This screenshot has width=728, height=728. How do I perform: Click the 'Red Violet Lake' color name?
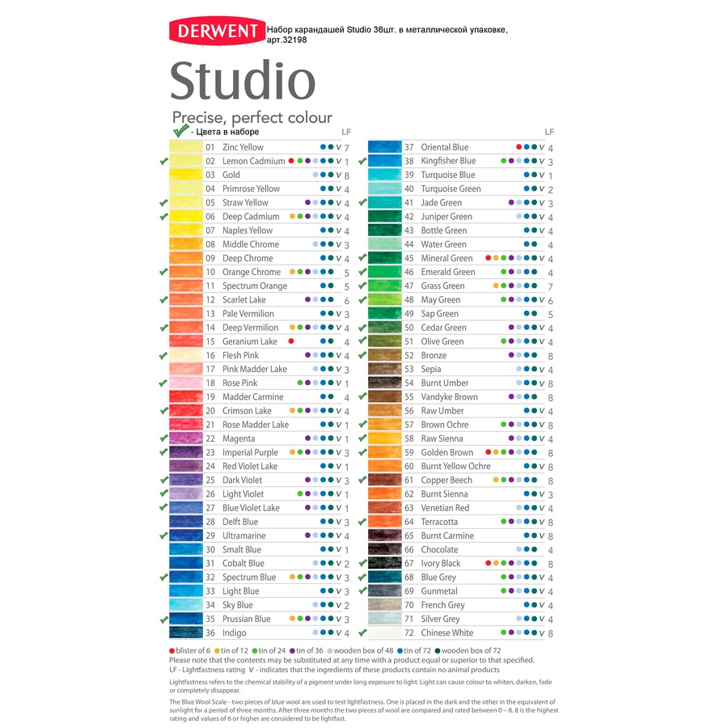250,466
